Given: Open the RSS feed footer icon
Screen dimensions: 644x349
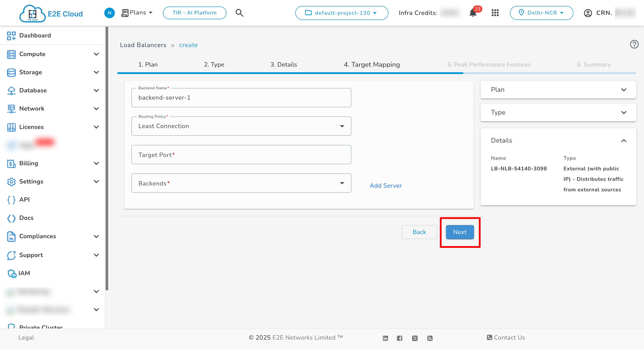Looking at the screenshot, I should 430,338.
